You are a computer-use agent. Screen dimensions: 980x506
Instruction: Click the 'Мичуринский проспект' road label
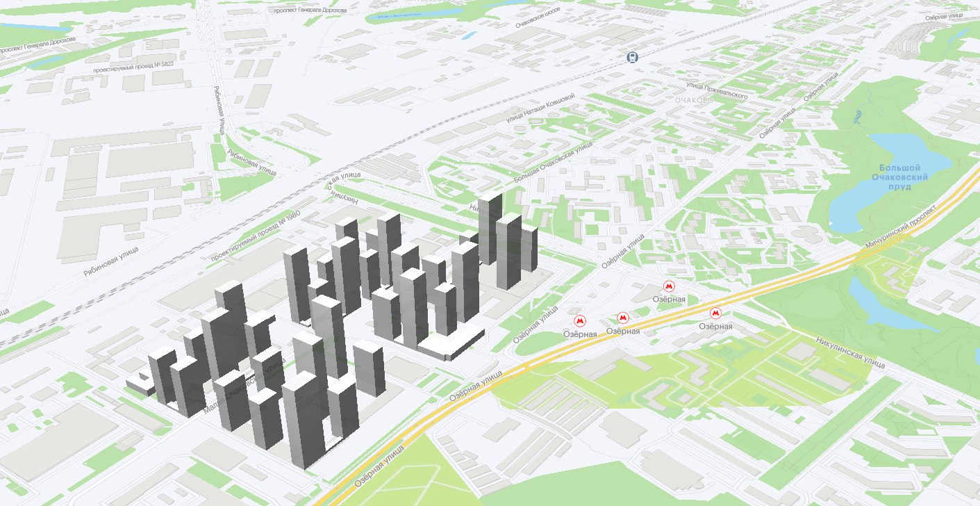pyautogui.click(x=902, y=228)
